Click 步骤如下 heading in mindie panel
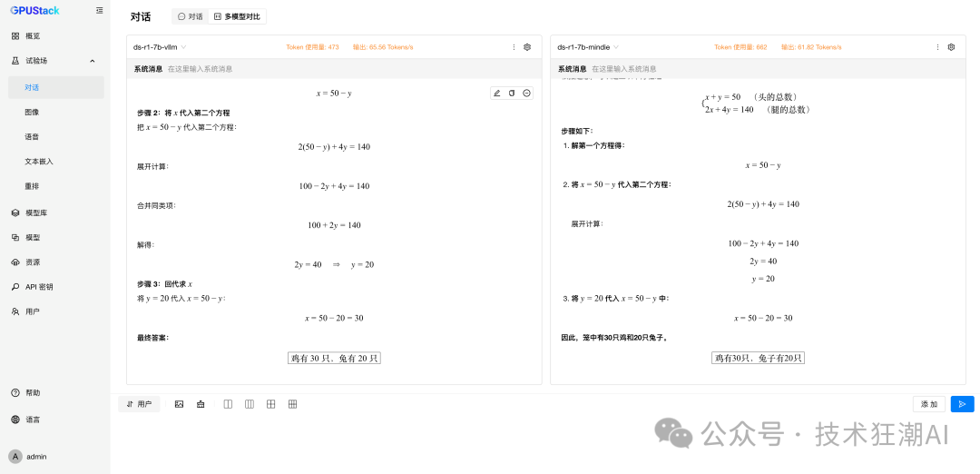This screenshot has height=474, width=980. point(577,132)
